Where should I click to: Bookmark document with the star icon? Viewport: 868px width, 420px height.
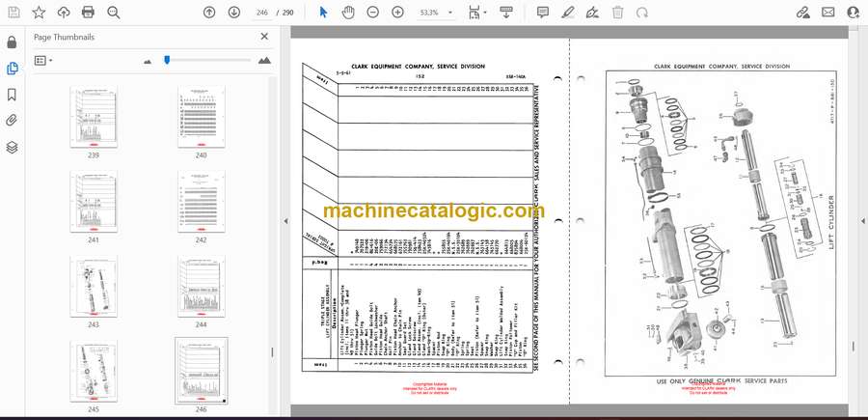click(39, 13)
